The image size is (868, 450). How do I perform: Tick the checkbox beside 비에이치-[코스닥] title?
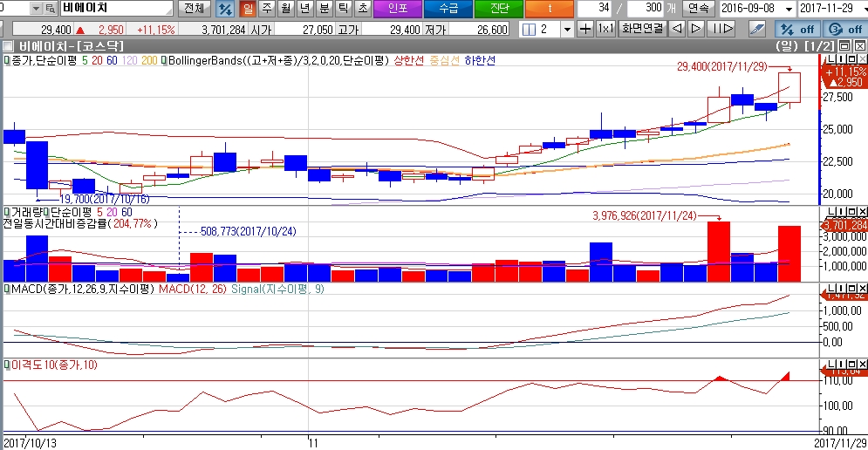tap(9, 45)
